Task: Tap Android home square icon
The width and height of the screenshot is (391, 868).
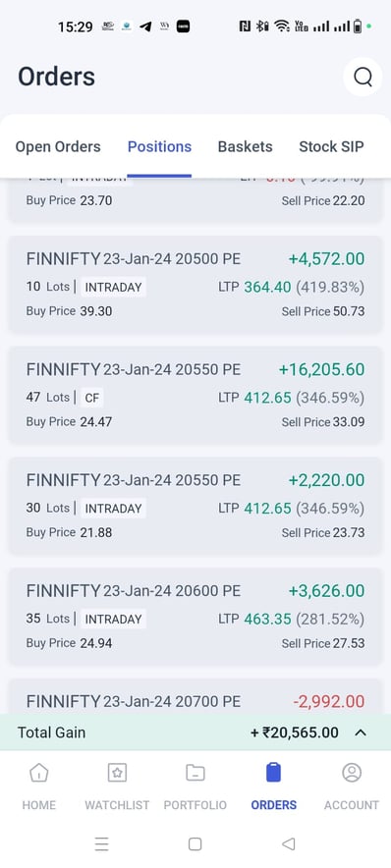Action: 195,843
